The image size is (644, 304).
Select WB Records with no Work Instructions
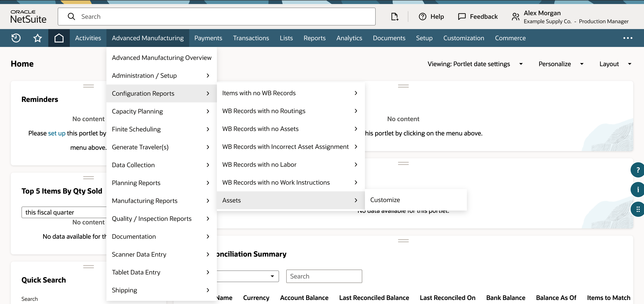coord(291,182)
